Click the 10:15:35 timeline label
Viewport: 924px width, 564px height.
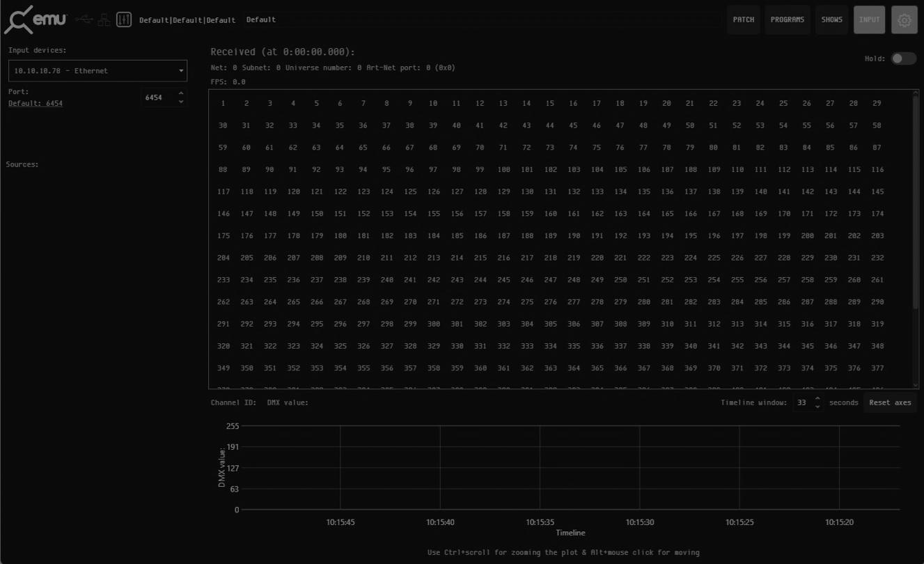pos(540,522)
